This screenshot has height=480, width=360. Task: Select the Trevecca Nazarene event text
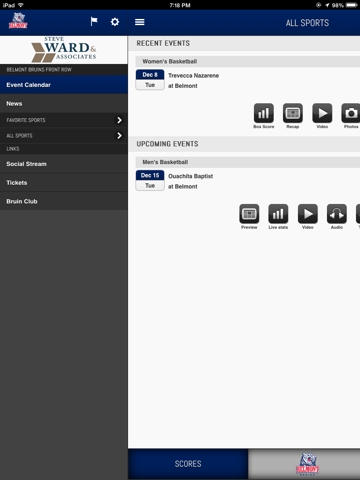point(193,76)
